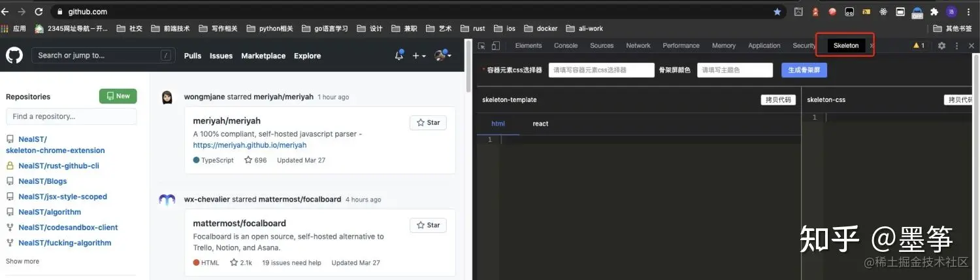This screenshot has width=980, height=280.
Task: Open the meriyah.github.io/meriyah link
Action: coord(250,145)
